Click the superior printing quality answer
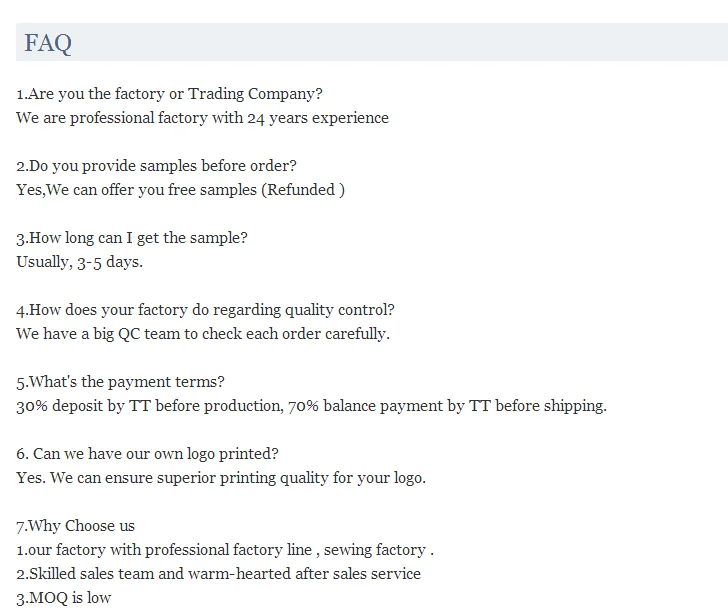The image size is (728, 614). (221, 477)
